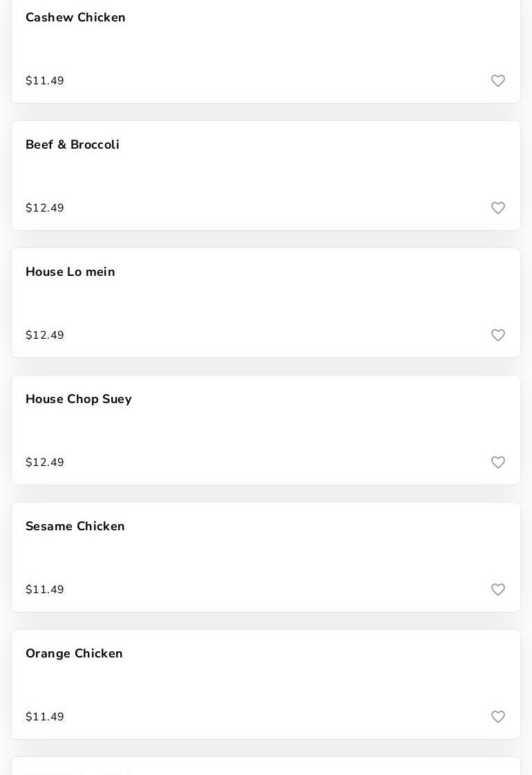
Task: Tap heart icon on Beef & Broccoli
Action: pyautogui.click(x=498, y=208)
